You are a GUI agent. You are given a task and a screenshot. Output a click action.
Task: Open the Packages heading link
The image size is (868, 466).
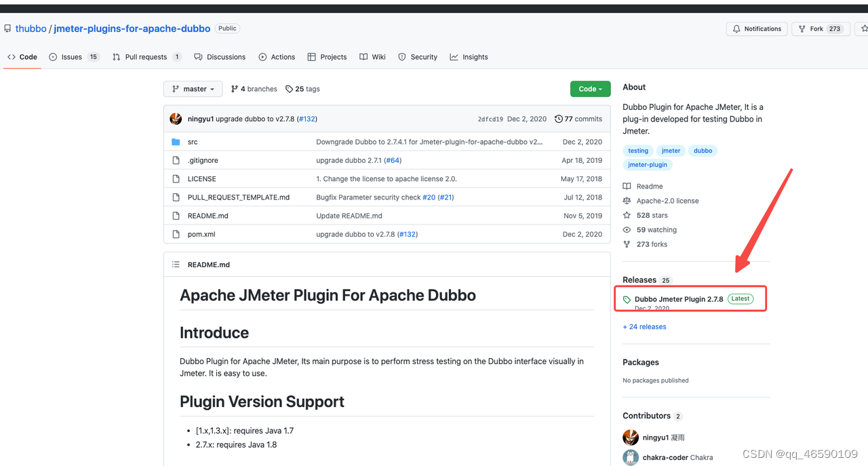point(641,362)
